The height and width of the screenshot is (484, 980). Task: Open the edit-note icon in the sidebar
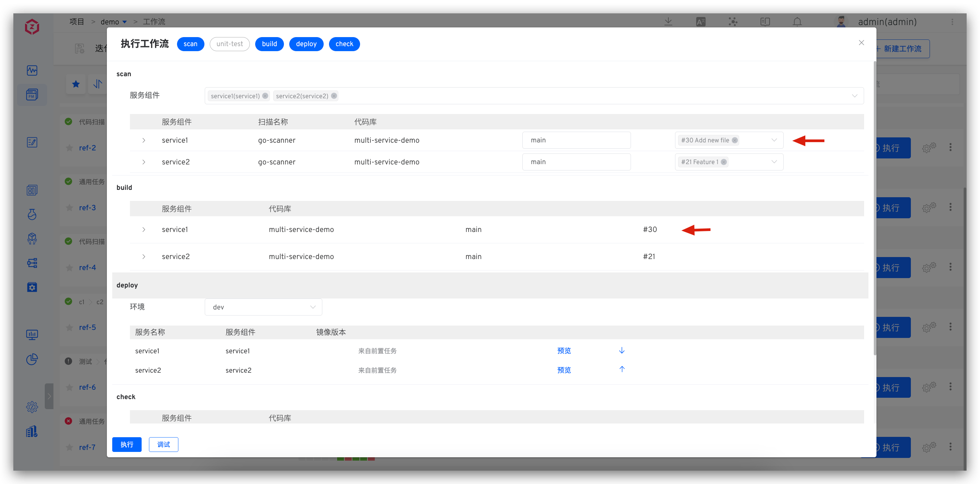click(x=32, y=142)
